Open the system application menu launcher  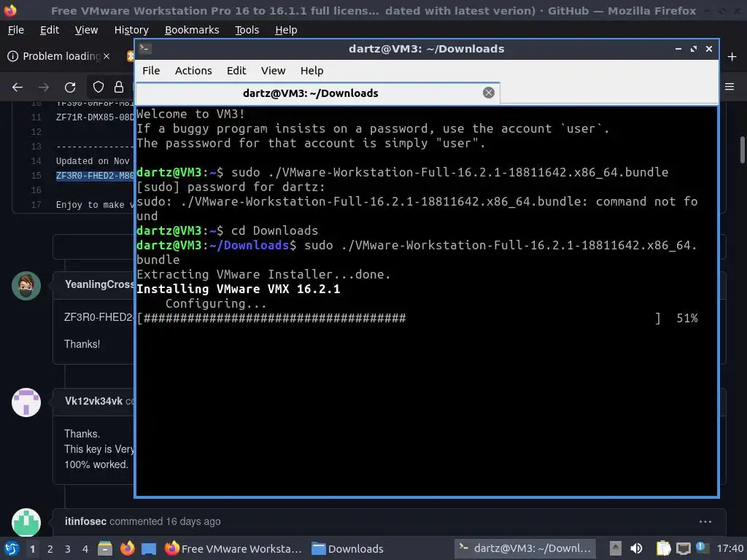tap(12, 548)
